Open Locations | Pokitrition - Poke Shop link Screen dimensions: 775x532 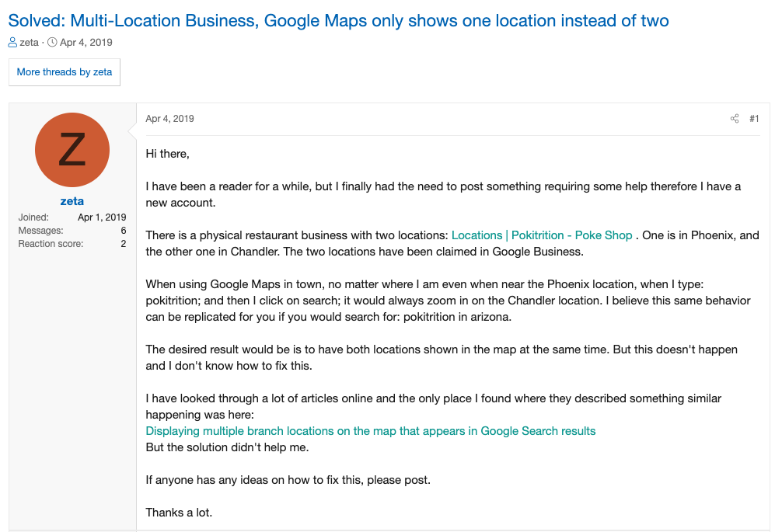pos(542,235)
